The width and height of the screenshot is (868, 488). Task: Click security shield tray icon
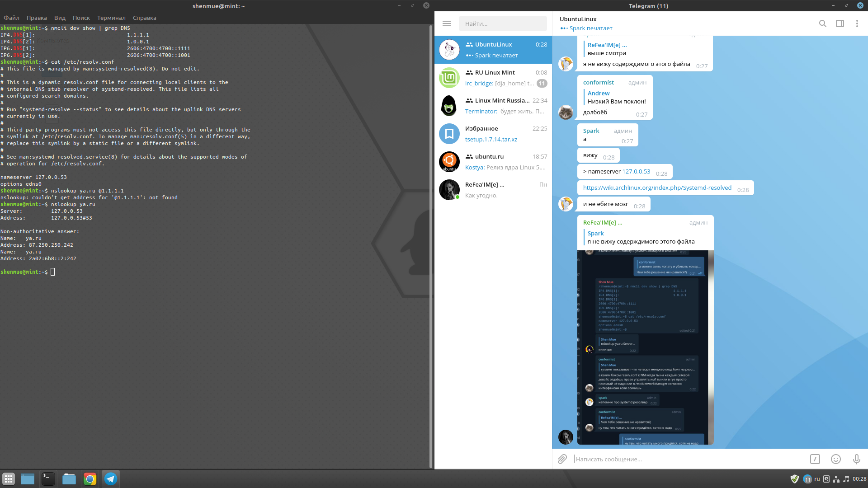click(x=794, y=479)
